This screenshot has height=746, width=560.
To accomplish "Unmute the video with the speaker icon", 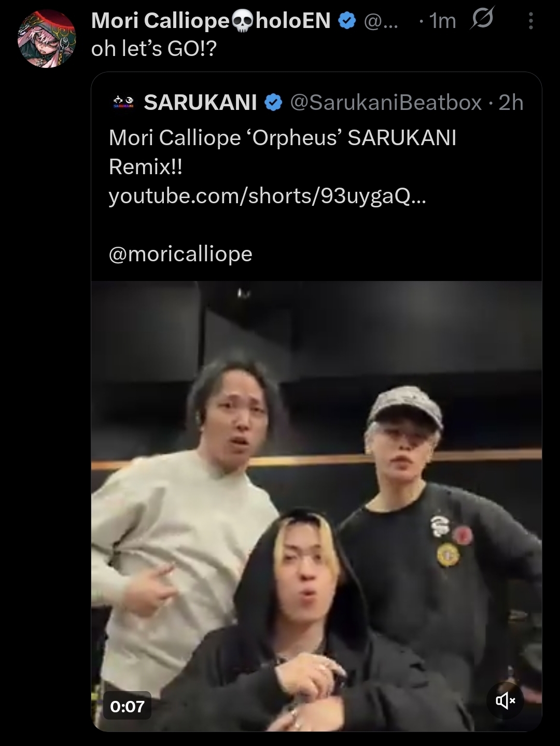I will (506, 701).
